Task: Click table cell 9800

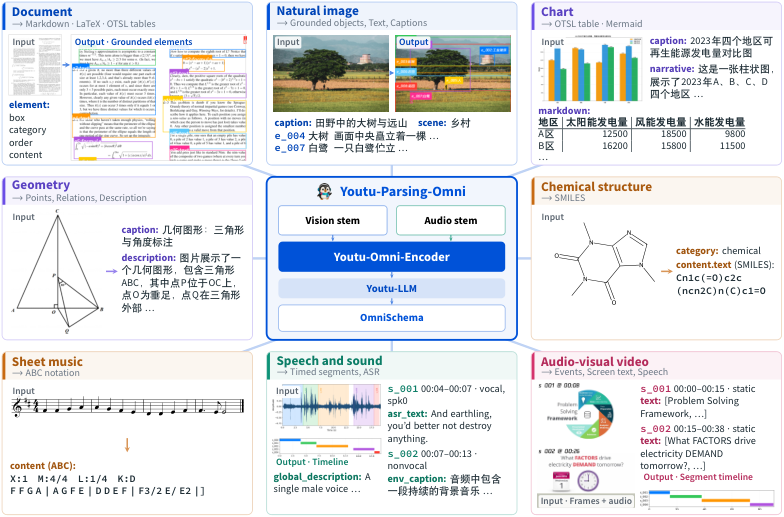Action: point(734,134)
